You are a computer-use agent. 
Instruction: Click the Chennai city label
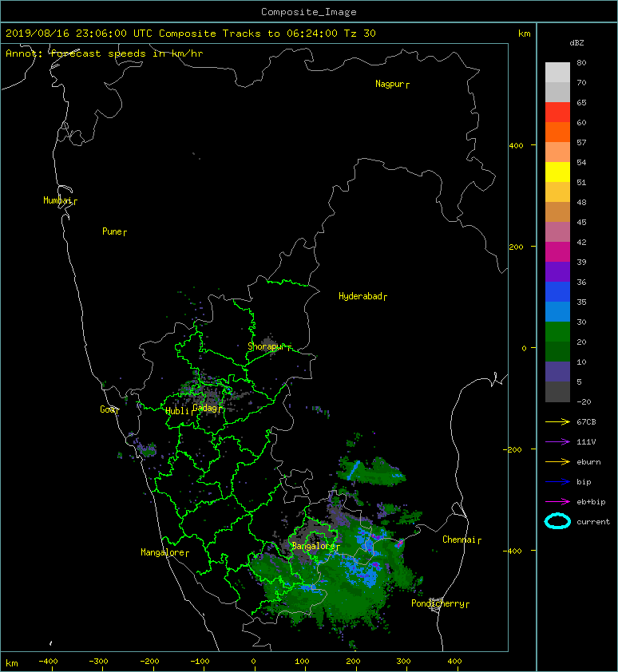click(x=462, y=540)
